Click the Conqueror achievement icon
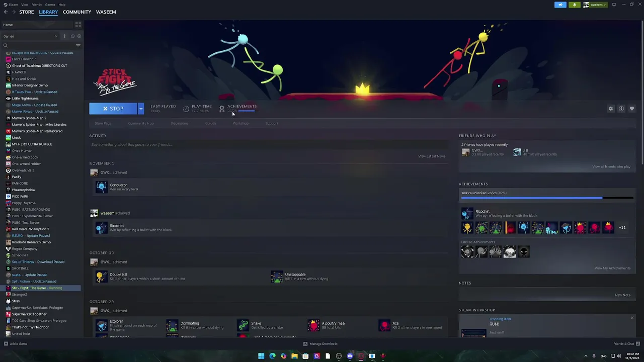The width and height of the screenshot is (644, 362). click(x=102, y=187)
